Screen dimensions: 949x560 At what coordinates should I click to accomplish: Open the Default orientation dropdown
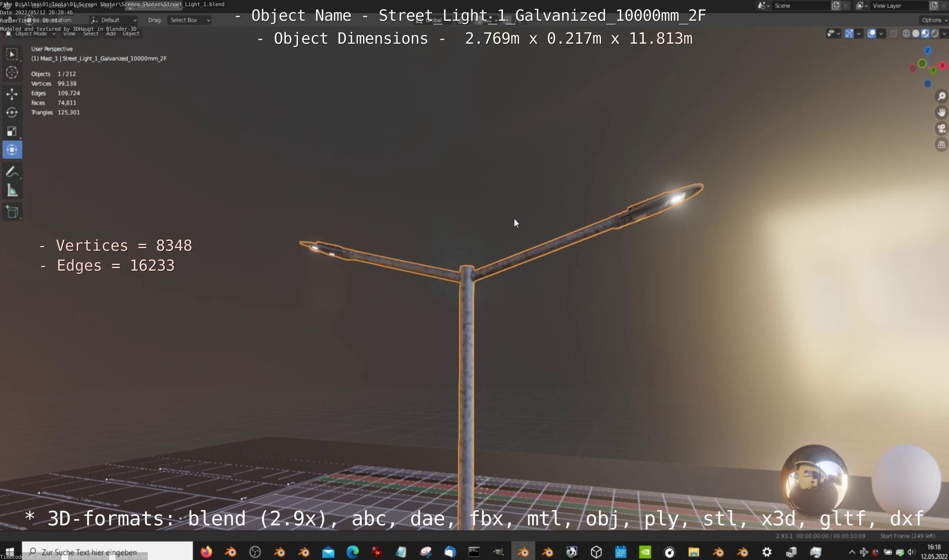pos(114,20)
